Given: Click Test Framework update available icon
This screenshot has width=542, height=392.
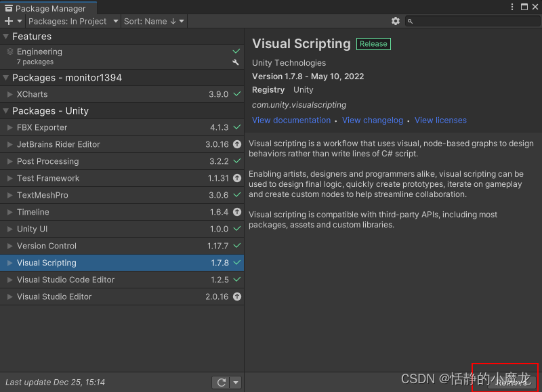Looking at the screenshot, I should [236, 178].
